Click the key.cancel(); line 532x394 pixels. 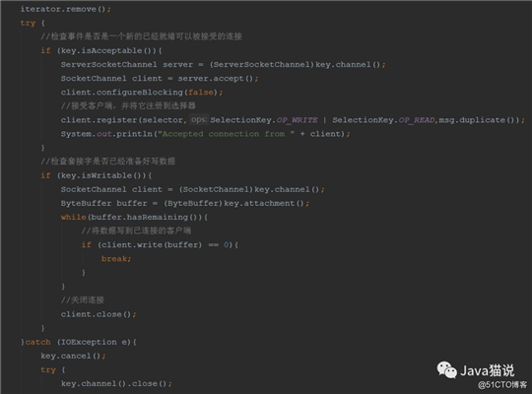(73, 356)
